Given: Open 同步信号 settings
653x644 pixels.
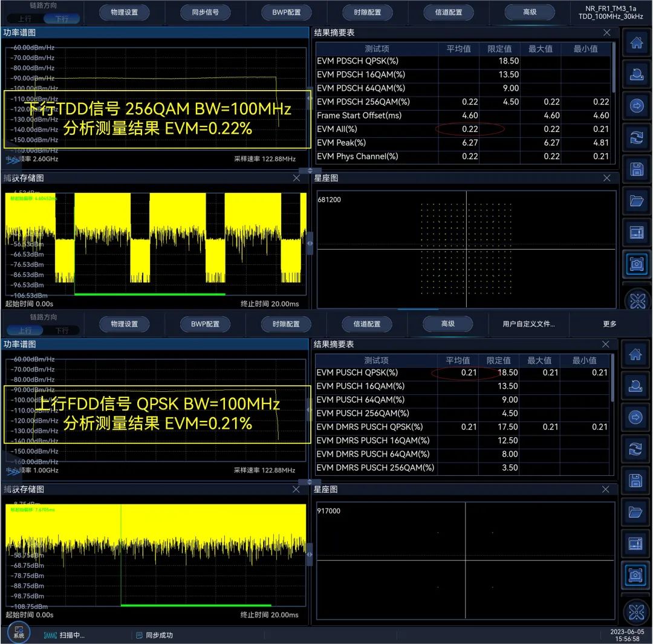Looking at the screenshot, I should (206, 12).
